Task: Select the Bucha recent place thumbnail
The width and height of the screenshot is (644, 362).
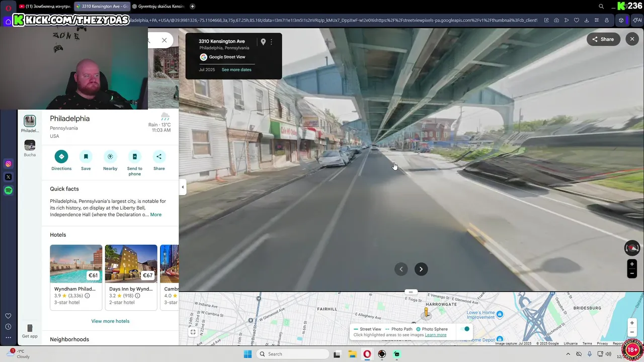Action: [x=30, y=145]
